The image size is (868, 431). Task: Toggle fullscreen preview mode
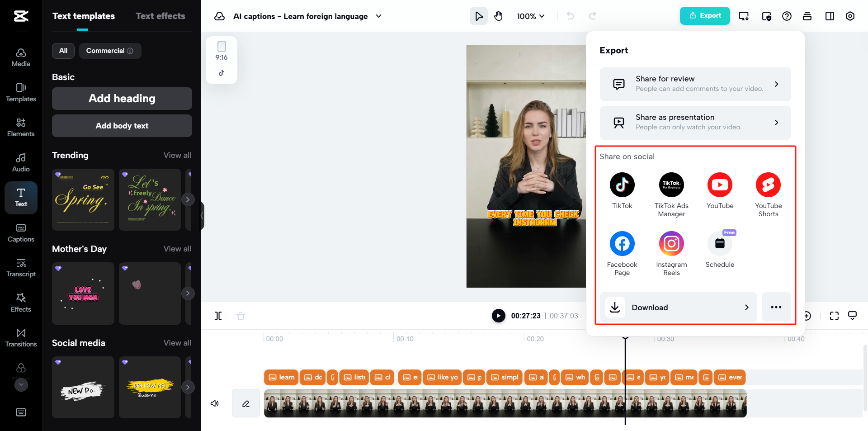[834, 316]
